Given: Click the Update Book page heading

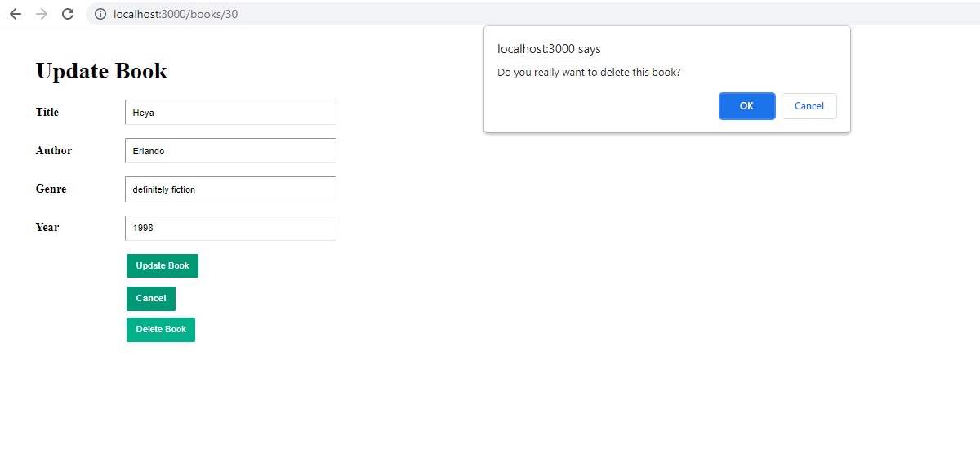Looking at the screenshot, I should (x=101, y=71).
